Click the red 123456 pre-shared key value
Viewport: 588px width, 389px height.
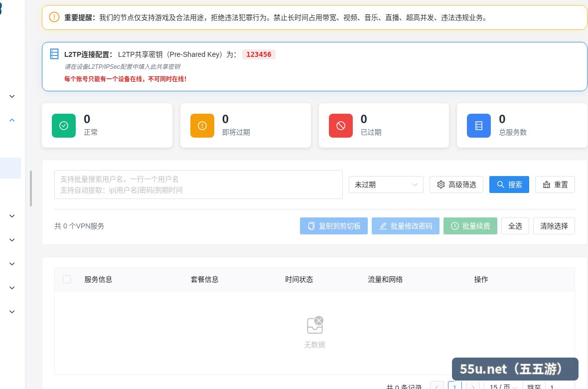coord(259,54)
